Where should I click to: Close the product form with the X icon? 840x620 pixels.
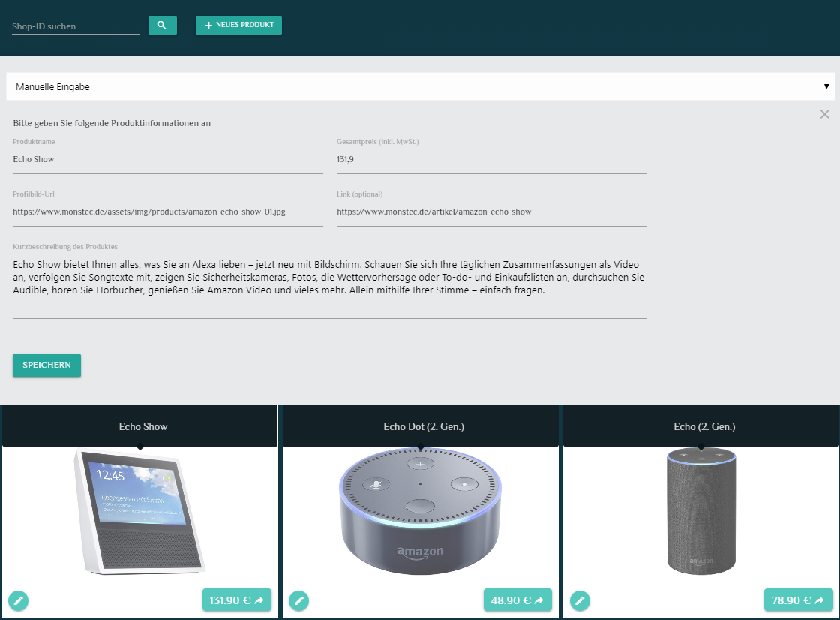[824, 114]
